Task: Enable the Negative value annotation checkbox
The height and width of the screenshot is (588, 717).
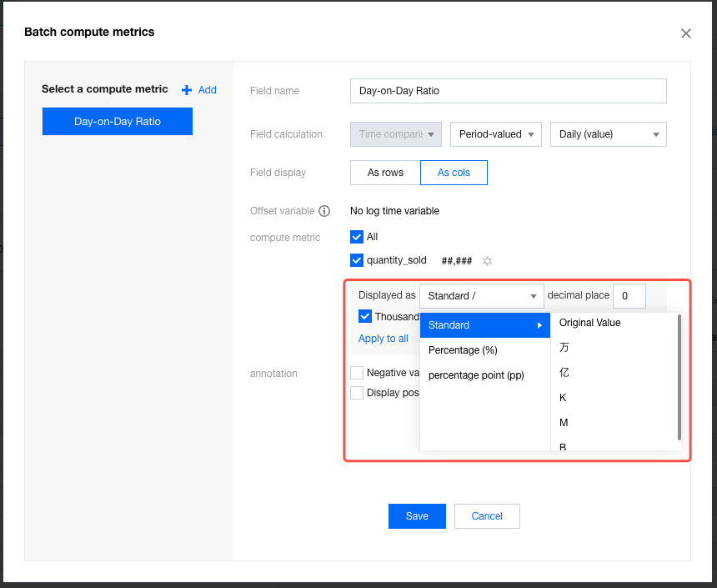Action: (357, 373)
